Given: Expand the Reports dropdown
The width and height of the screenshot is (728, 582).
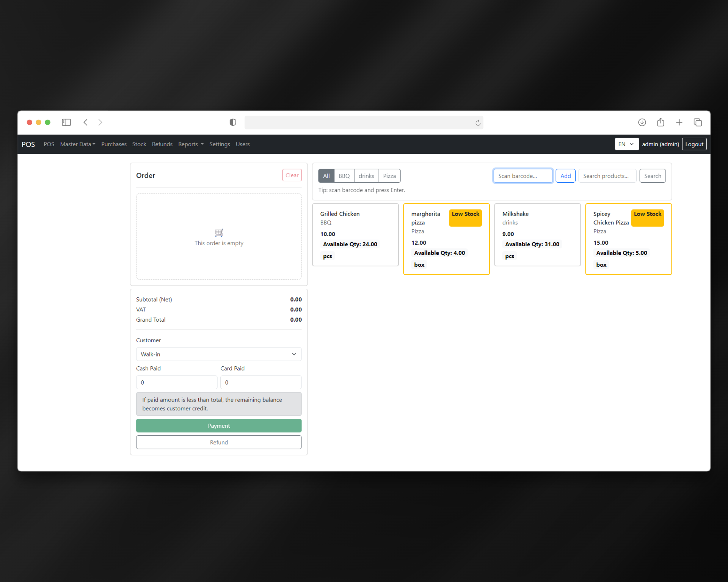Looking at the screenshot, I should pos(190,144).
